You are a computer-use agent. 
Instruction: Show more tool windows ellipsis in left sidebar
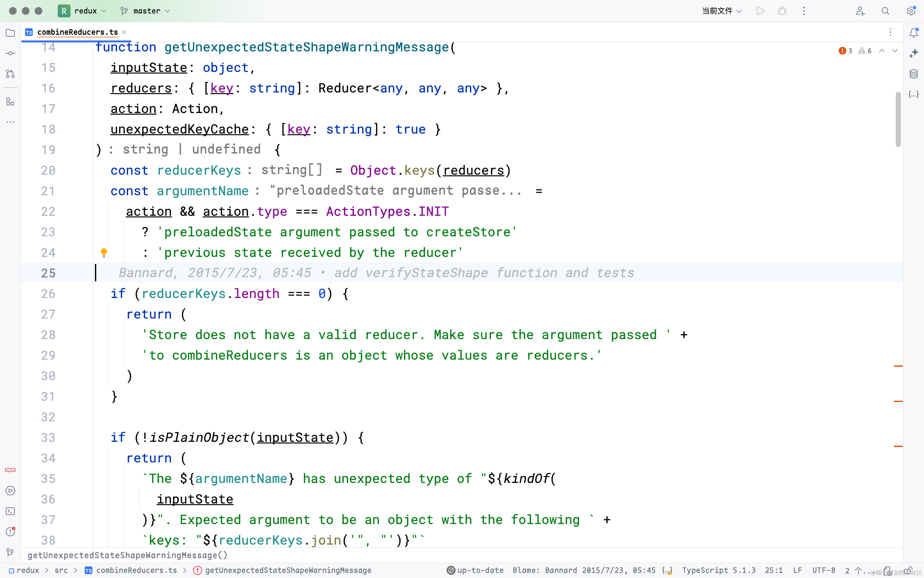10,122
